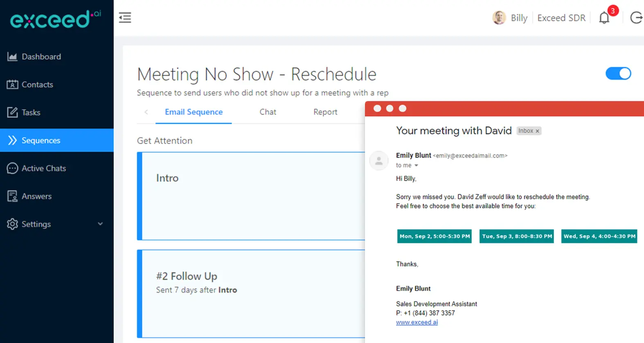Open the Intro email card
Screen dimensions: 644x343
pyautogui.click(x=251, y=196)
